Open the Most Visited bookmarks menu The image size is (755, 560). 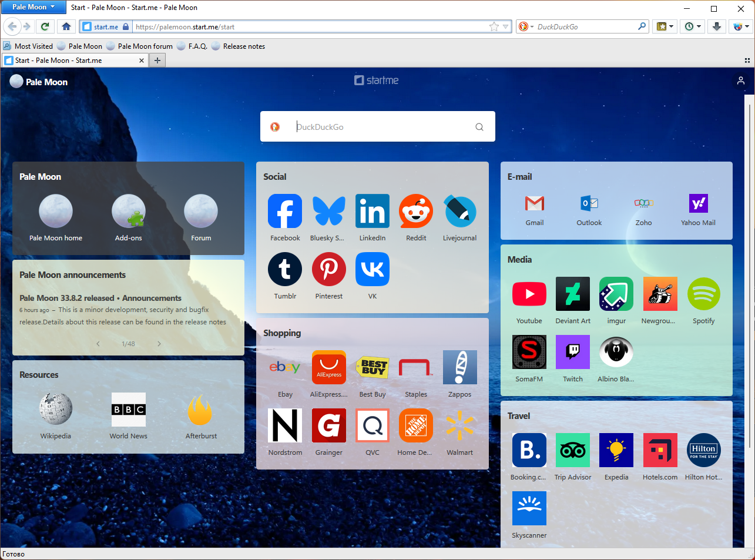[x=28, y=46]
